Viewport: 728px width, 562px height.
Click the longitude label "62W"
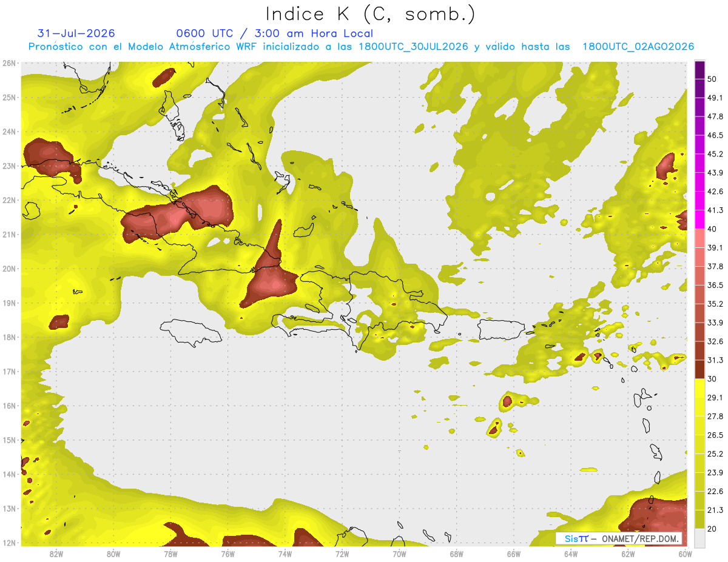coord(628,554)
